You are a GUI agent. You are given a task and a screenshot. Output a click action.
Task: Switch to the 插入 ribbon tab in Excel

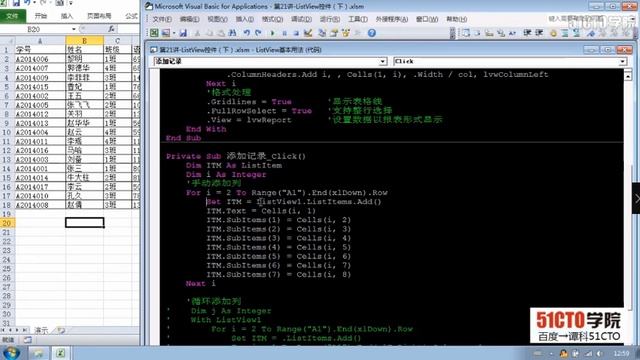(67, 16)
